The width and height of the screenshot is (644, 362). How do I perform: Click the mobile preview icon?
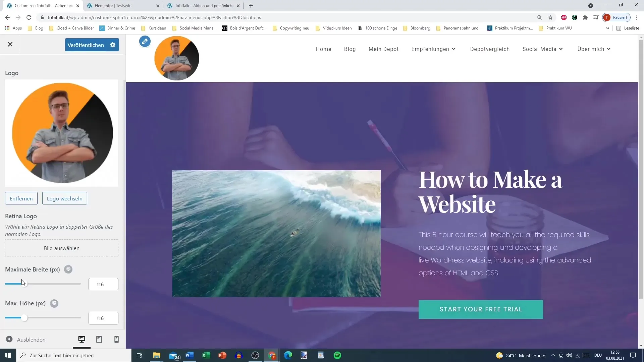tap(117, 340)
